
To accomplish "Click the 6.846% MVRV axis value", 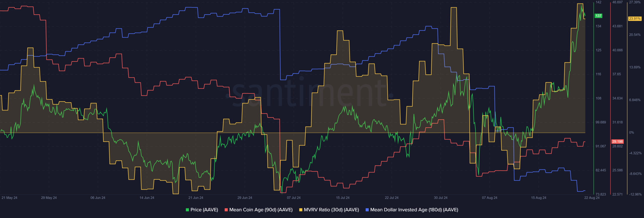I will [635, 100].
